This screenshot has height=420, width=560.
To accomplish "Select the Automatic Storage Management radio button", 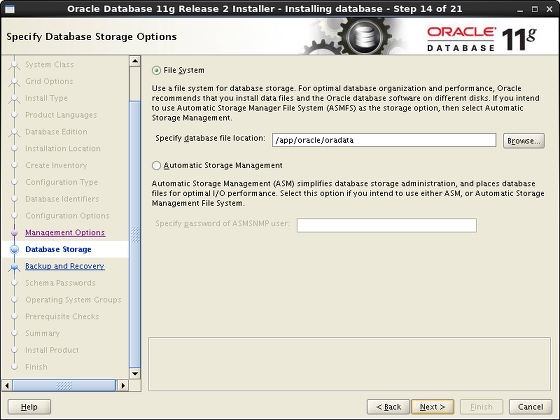I will (156, 165).
